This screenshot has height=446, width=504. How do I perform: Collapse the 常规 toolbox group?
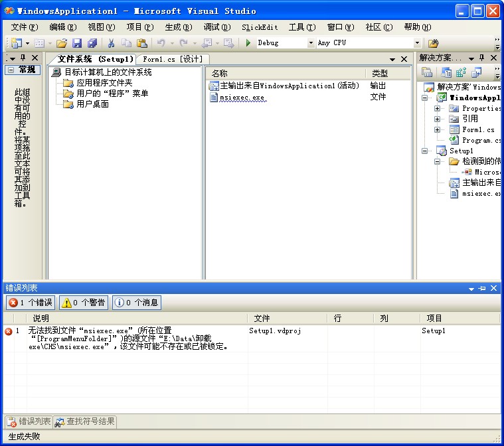pyautogui.click(x=11, y=70)
